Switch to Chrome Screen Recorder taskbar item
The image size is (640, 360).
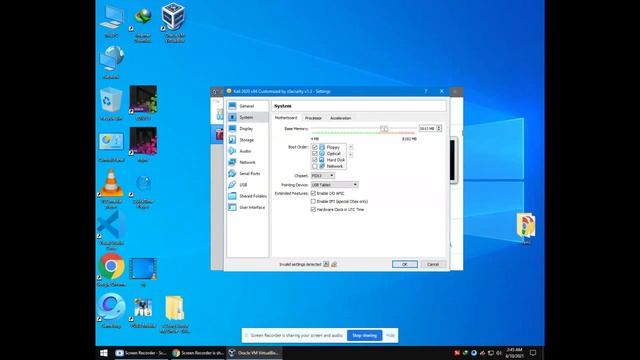pos(197,353)
